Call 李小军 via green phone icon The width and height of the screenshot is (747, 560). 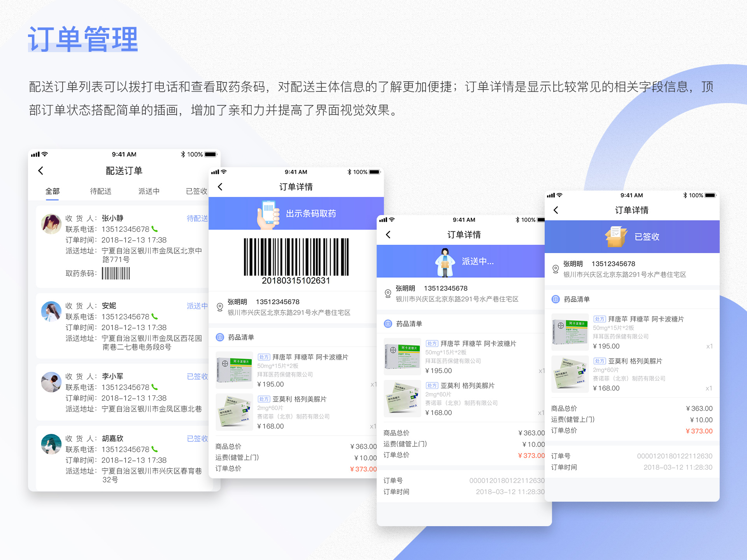point(154,387)
